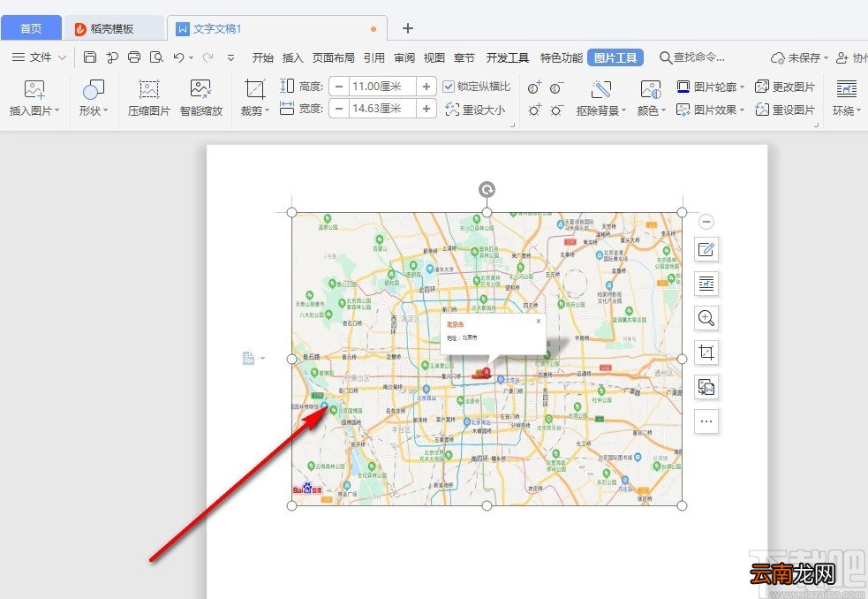This screenshot has height=599, width=868.
Task: Open Print Preview icon
Action: click(x=156, y=57)
